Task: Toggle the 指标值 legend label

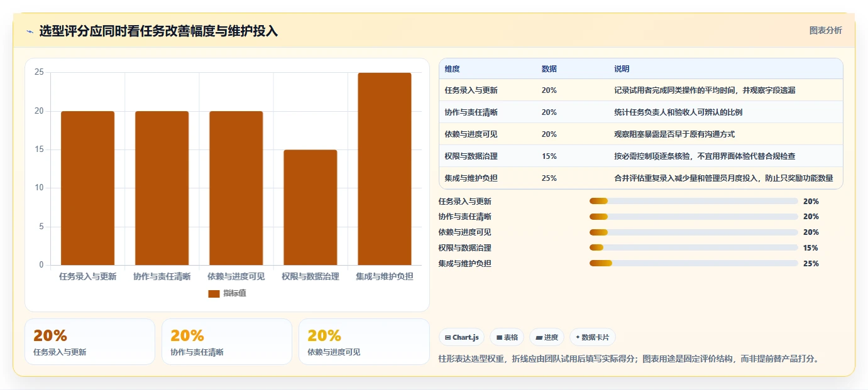Action: [x=234, y=293]
